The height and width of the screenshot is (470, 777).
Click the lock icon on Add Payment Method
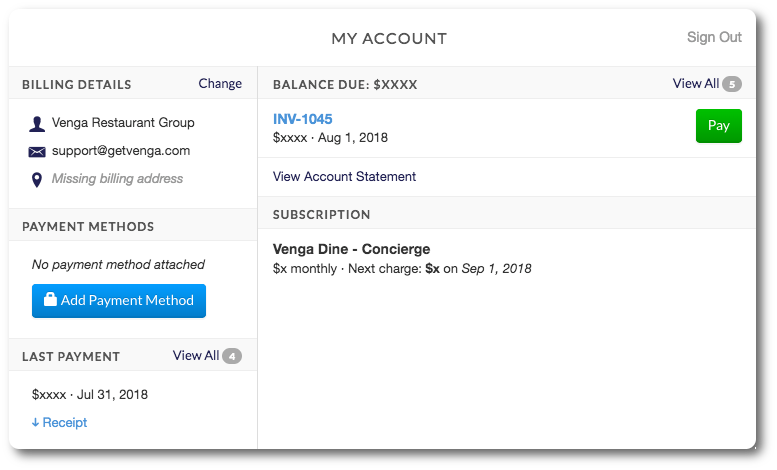pos(50,299)
